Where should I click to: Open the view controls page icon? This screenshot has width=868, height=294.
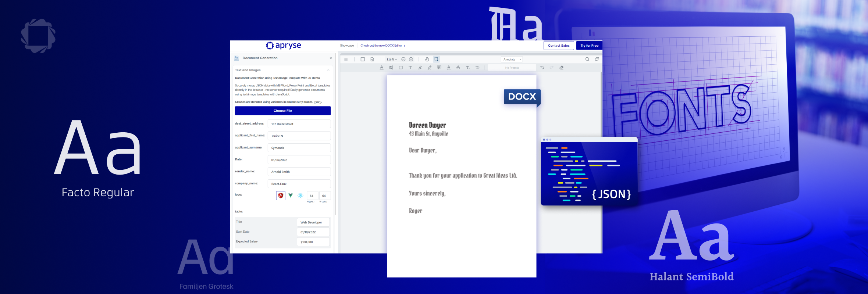[x=372, y=59]
